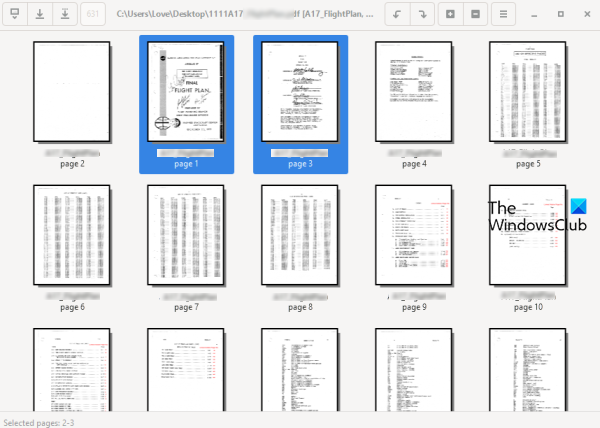Screen dimensions: 600x428
Task: Zoom in with the plus icon
Action: tap(450, 14)
